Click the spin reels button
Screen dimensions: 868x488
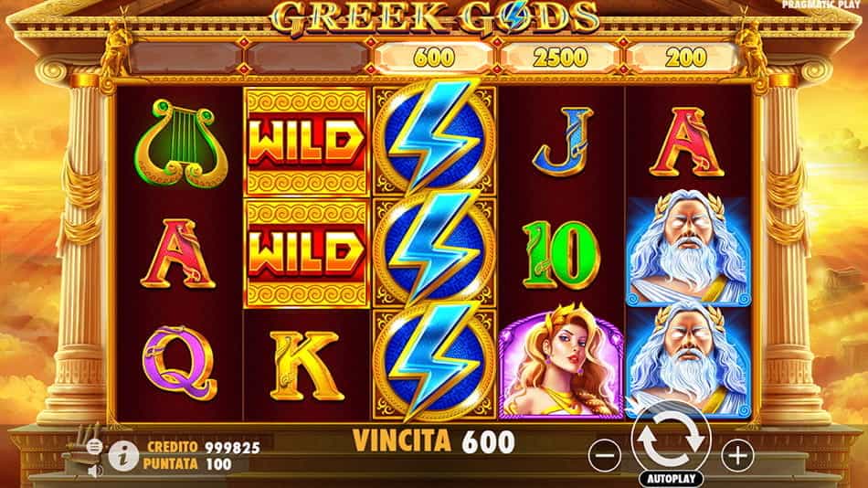(x=671, y=441)
